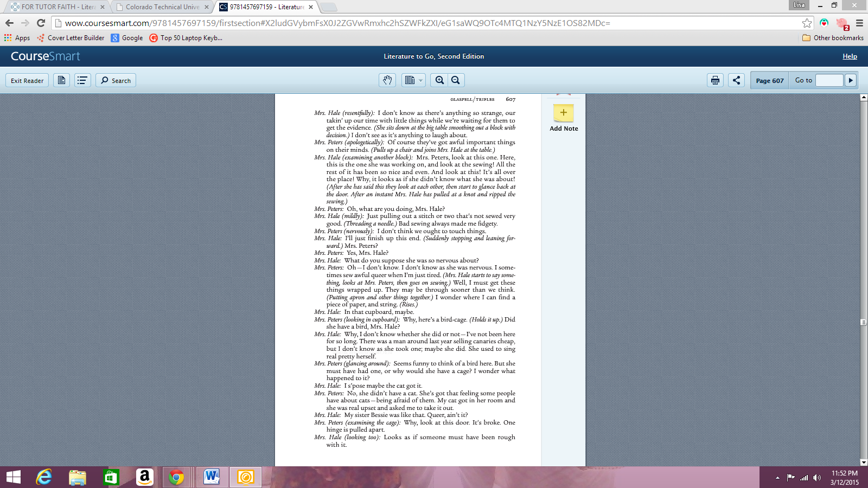
Task: Go back in browser history
Action: [x=9, y=23]
